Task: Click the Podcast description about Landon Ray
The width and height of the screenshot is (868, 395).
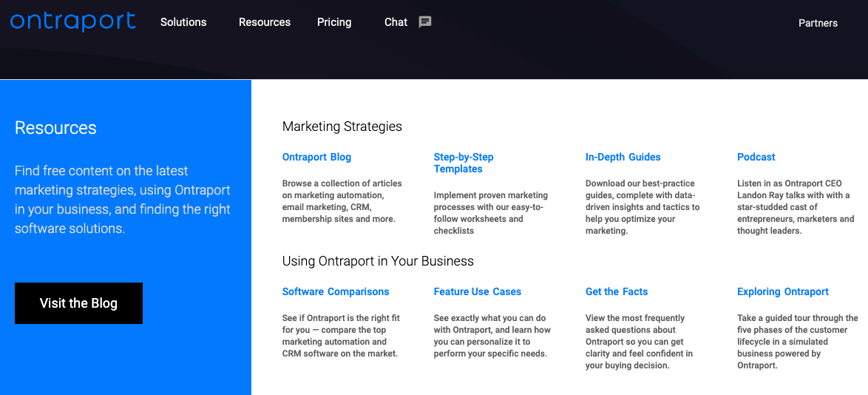Action: click(x=796, y=206)
